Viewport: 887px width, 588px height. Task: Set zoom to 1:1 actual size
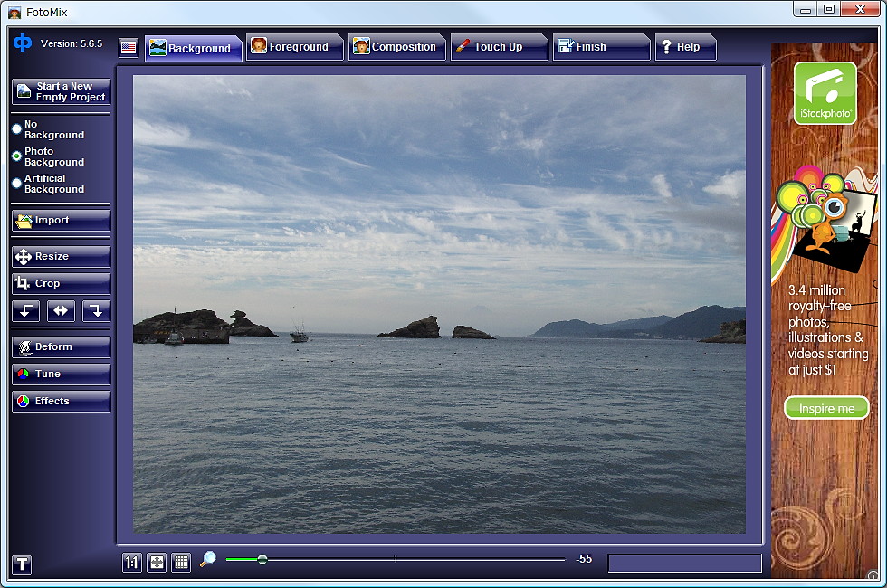[132, 563]
